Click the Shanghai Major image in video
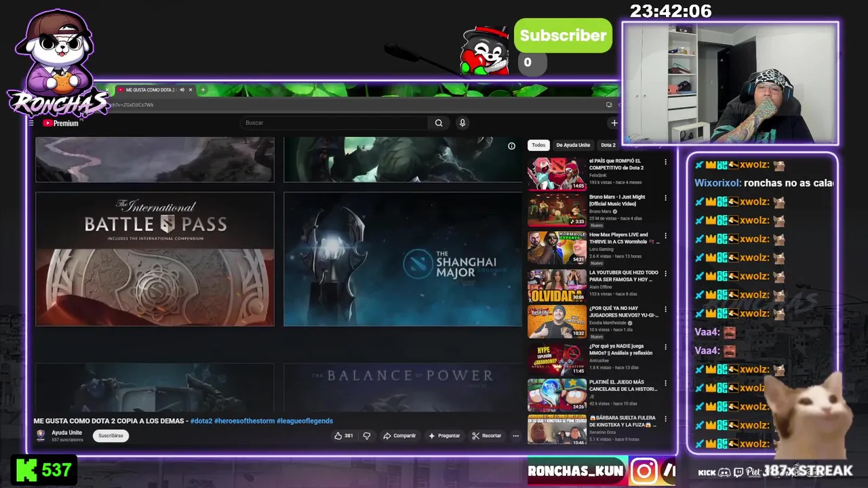This screenshot has width=868, height=488. 403,259
